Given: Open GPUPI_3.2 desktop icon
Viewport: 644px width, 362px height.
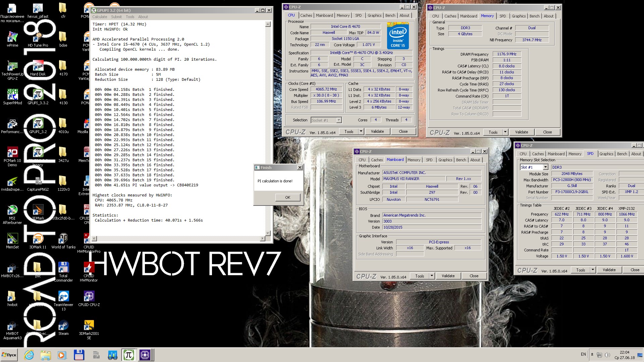Looking at the screenshot, I should [x=38, y=125].
